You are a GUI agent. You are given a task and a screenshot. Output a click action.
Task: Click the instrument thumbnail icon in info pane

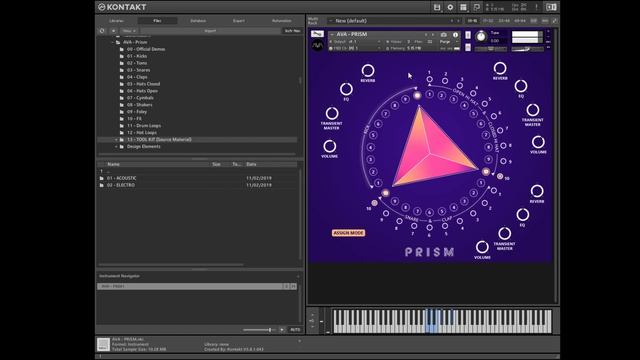click(103, 344)
